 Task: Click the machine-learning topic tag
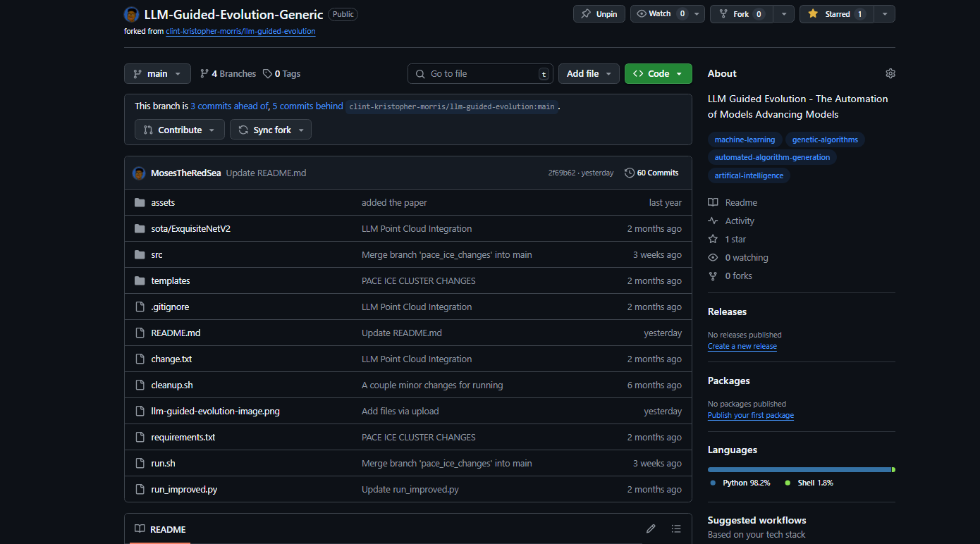click(x=745, y=140)
